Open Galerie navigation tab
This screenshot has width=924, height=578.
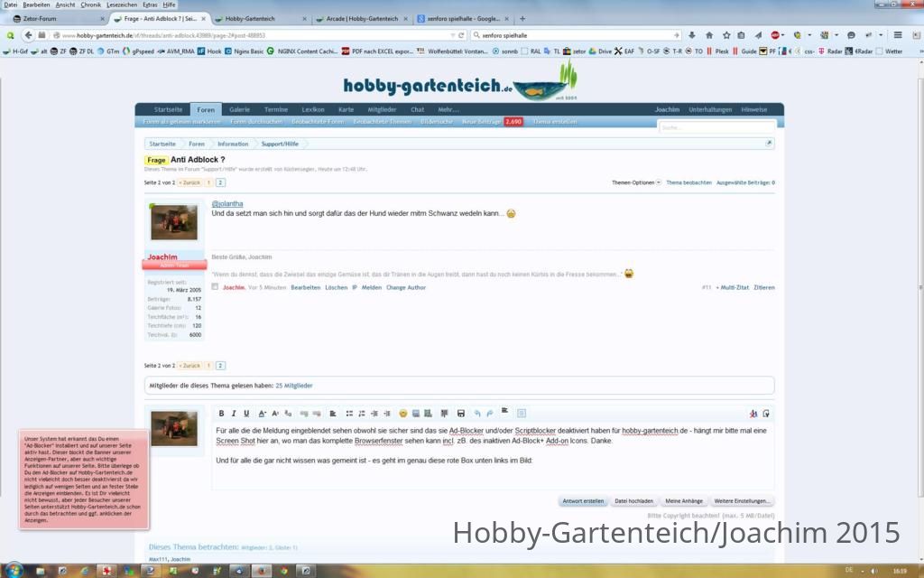coord(239,109)
